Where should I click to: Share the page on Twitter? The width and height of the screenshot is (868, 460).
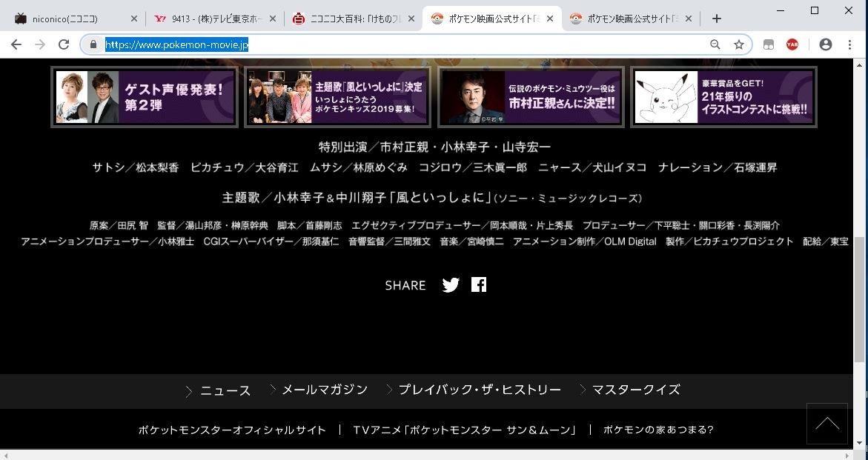[x=451, y=284]
